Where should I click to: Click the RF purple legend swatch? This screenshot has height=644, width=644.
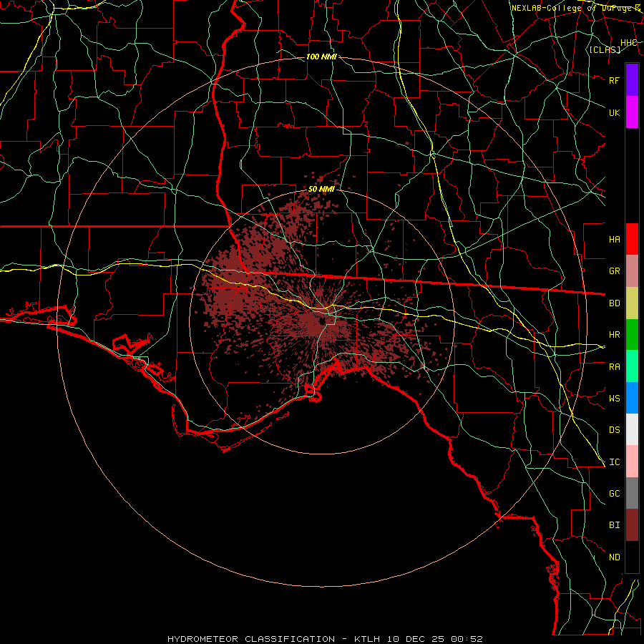pos(632,80)
